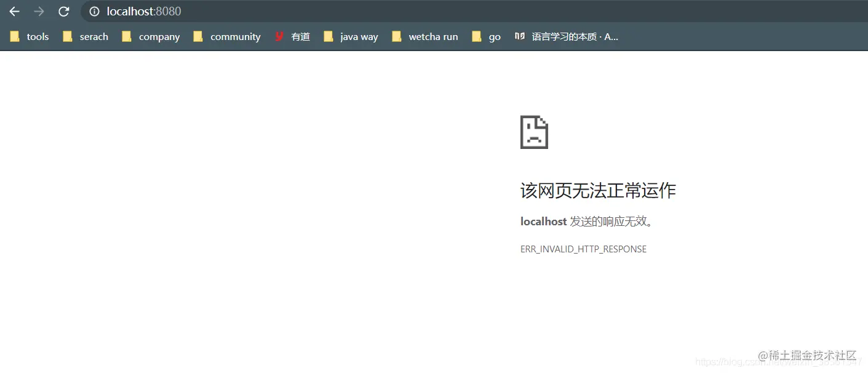Image resolution: width=868 pixels, height=373 pixels.
Task: Reload the localhost:8080 page
Action: [64, 11]
